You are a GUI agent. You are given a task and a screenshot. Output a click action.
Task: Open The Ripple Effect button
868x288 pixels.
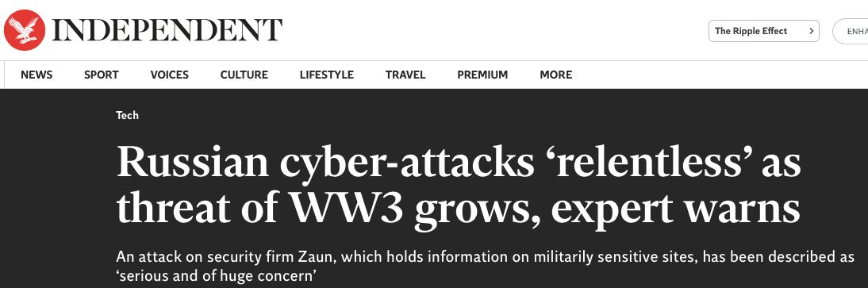tap(763, 31)
